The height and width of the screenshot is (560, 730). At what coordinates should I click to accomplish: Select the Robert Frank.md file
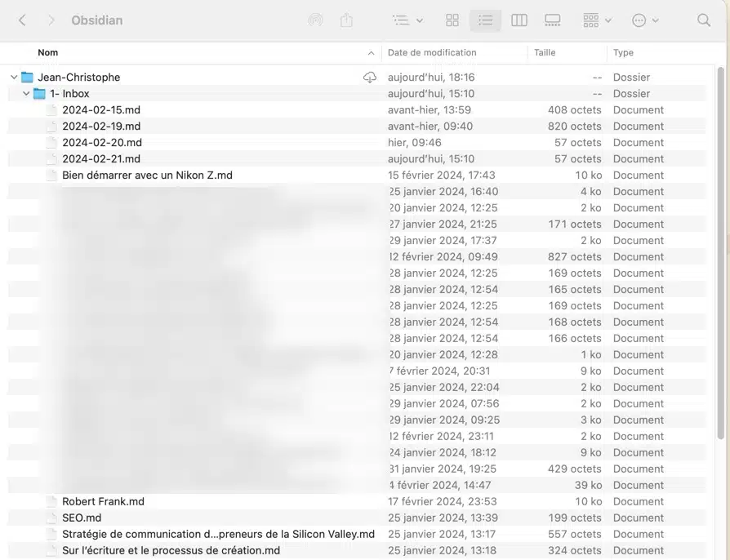point(103,501)
